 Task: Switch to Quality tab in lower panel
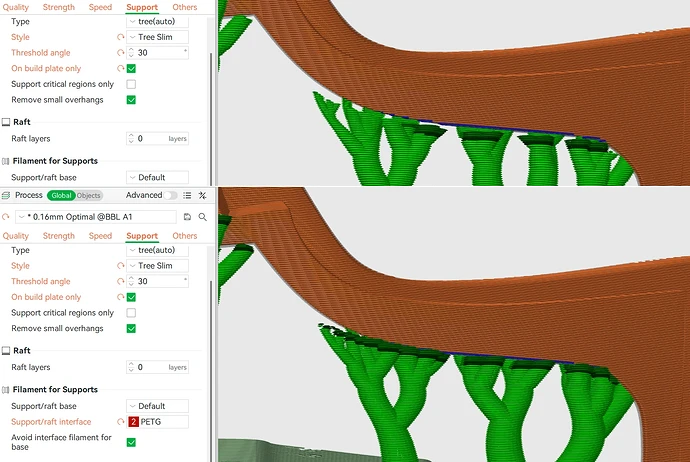(16, 236)
